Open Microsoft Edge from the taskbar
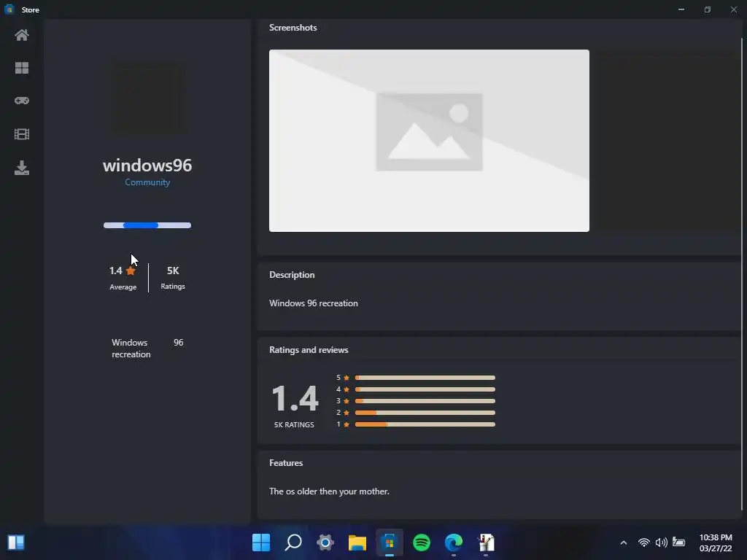The height and width of the screenshot is (560, 747). (x=454, y=542)
